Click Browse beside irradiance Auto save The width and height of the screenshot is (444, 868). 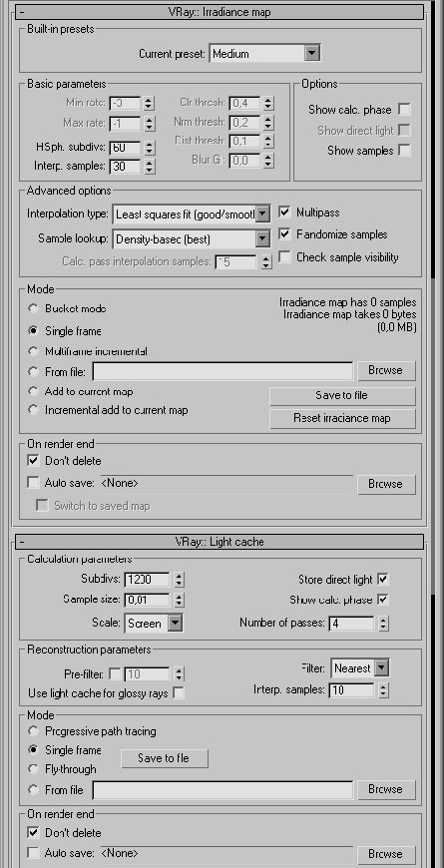[385, 483]
